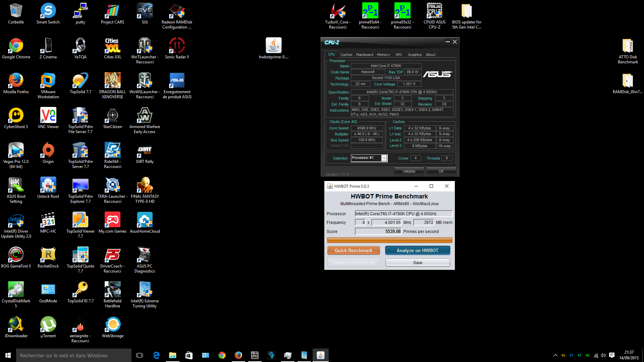
Task: Launch Project CARS shortcut
Action: click(112, 14)
